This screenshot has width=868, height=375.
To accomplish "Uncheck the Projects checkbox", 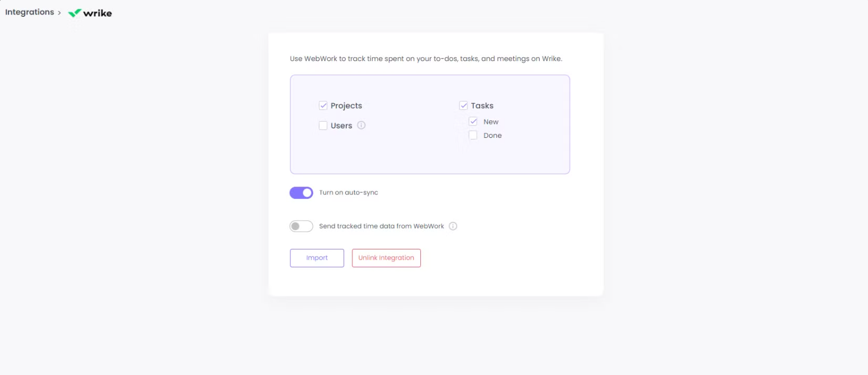I will 323,105.
